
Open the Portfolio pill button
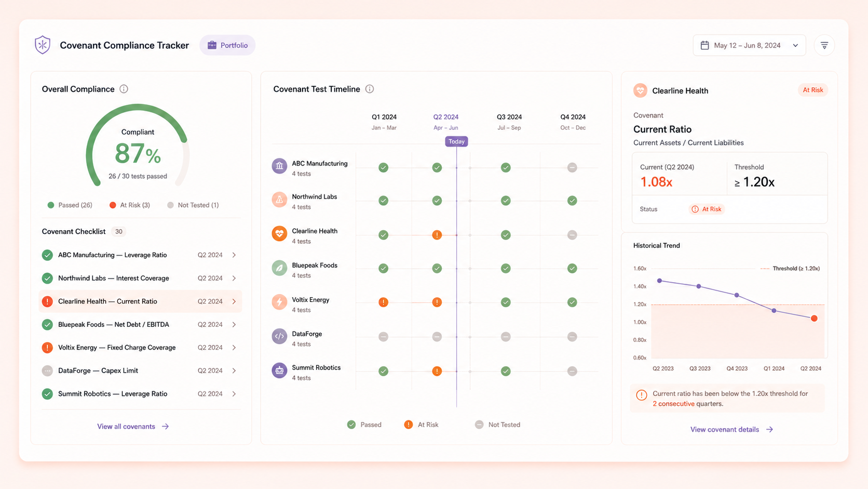coord(227,45)
